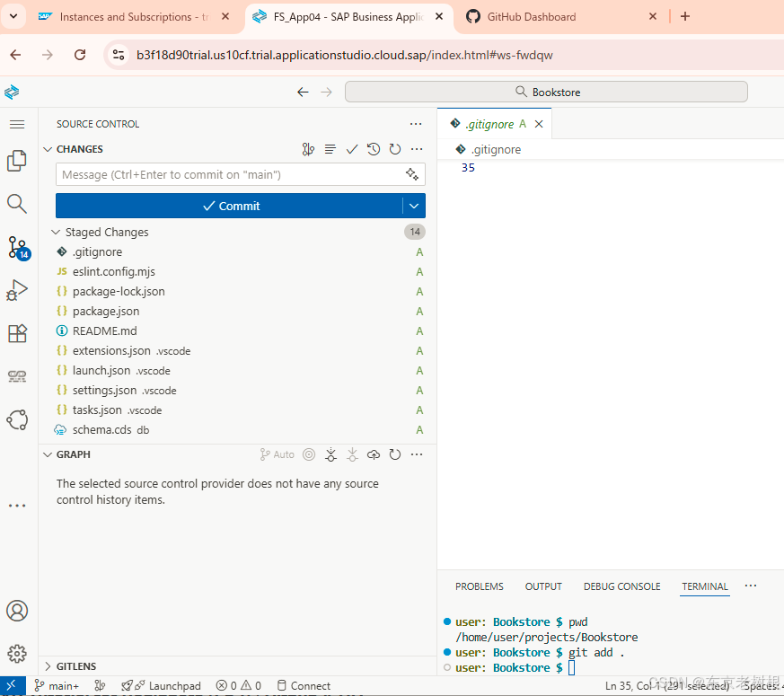The image size is (784, 696).
Task: Open Source Control view with 14 badge
Action: pyautogui.click(x=19, y=248)
